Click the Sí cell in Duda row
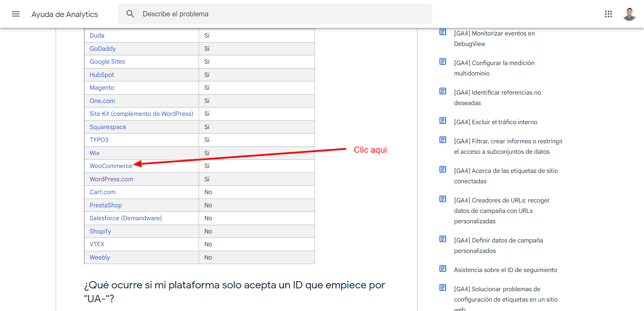Image resolution: width=644 pixels, height=311 pixels. click(x=256, y=35)
